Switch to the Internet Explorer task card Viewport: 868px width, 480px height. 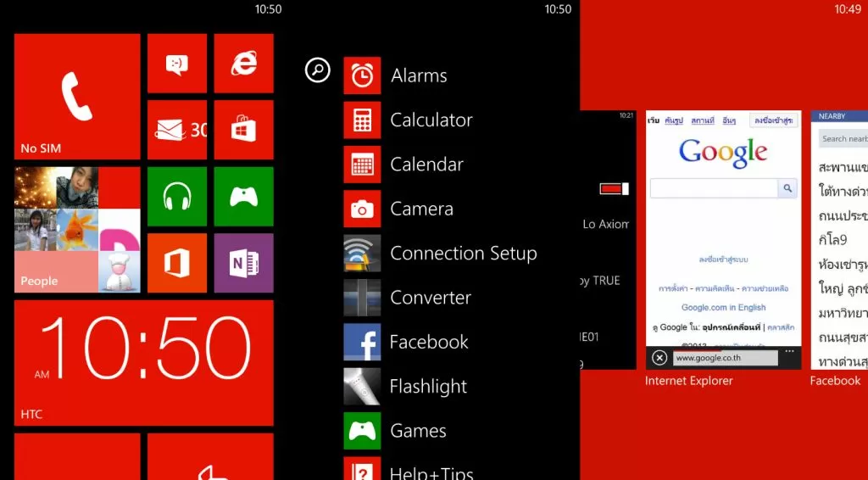click(x=724, y=240)
